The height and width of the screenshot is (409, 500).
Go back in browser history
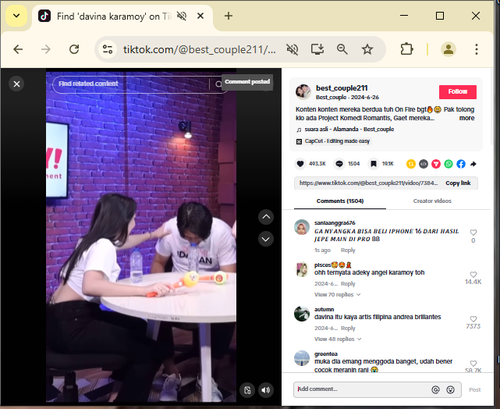pyautogui.click(x=18, y=49)
